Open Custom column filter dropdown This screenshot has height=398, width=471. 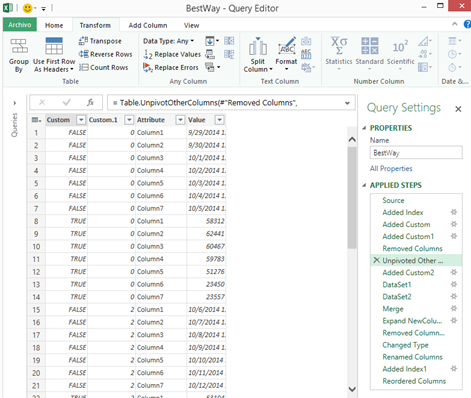(81, 120)
